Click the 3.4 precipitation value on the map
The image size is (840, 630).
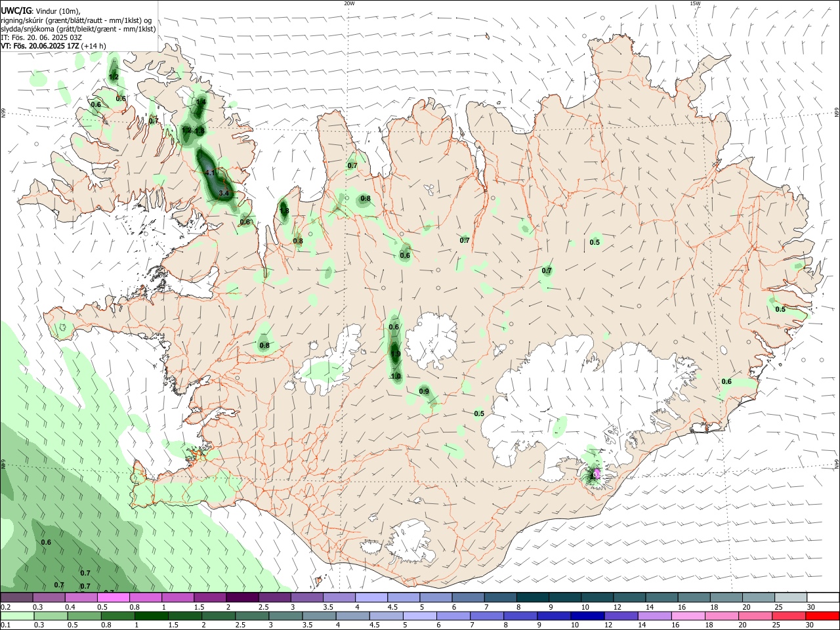pos(224,193)
